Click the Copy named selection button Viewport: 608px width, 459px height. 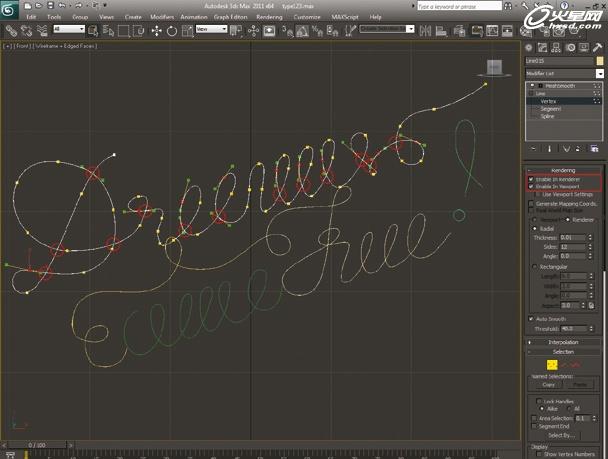pos(549,385)
